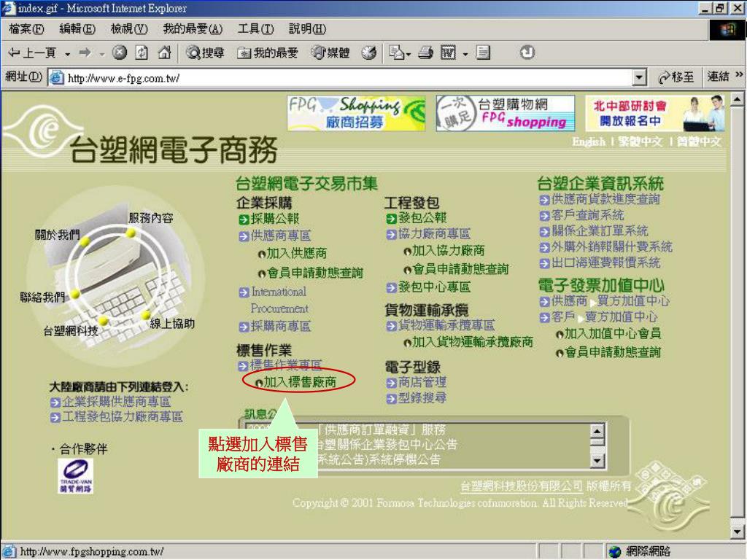Click the 加入協力廠商 link
Image resolution: width=747 pixels, height=560 pixels.
[x=449, y=251]
